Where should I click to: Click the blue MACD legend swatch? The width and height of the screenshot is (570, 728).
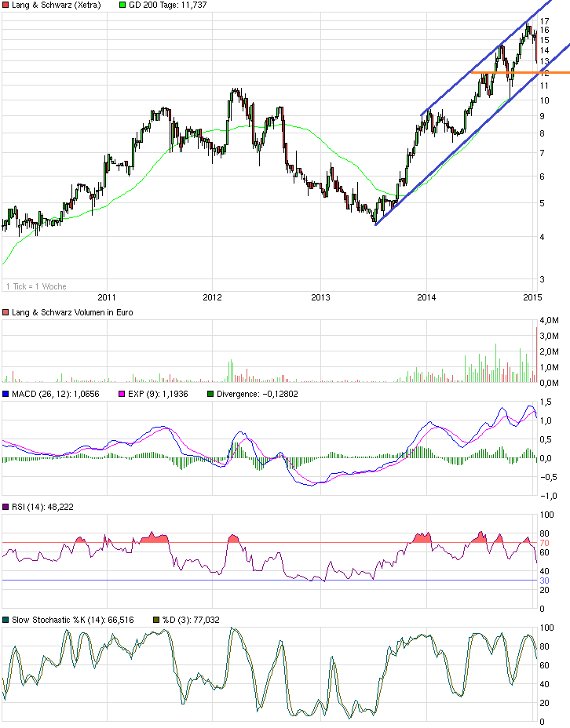pos(5,394)
